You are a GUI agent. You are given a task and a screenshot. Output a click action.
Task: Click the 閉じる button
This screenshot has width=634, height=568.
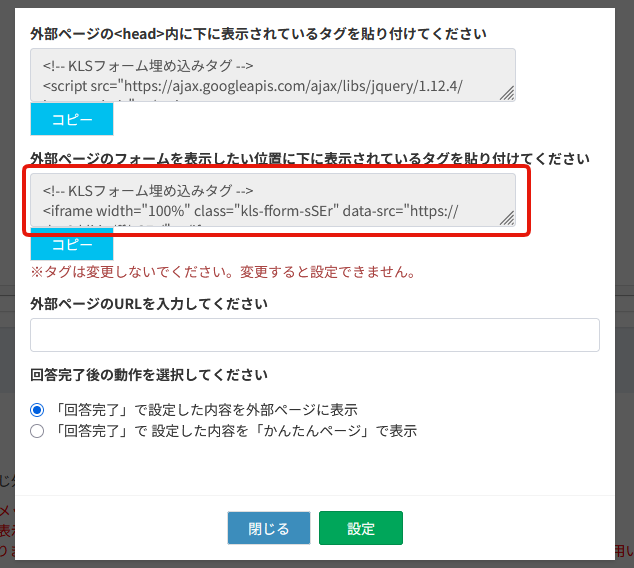269,528
